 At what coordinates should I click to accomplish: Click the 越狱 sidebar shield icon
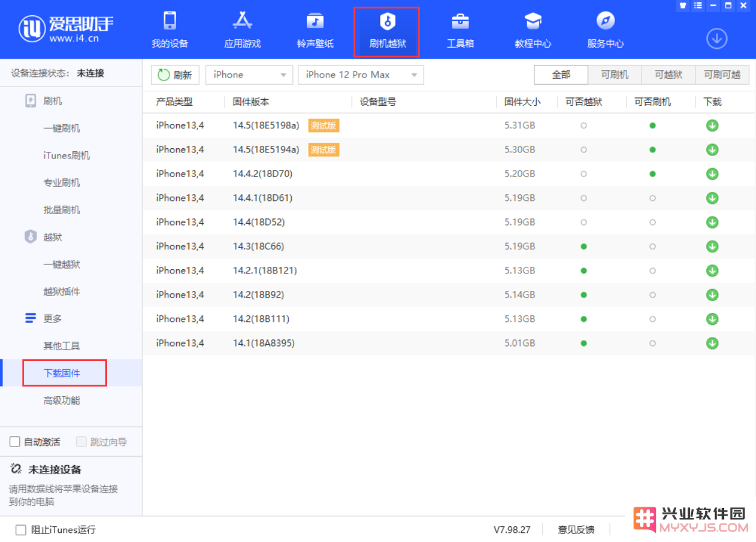tap(31, 237)
